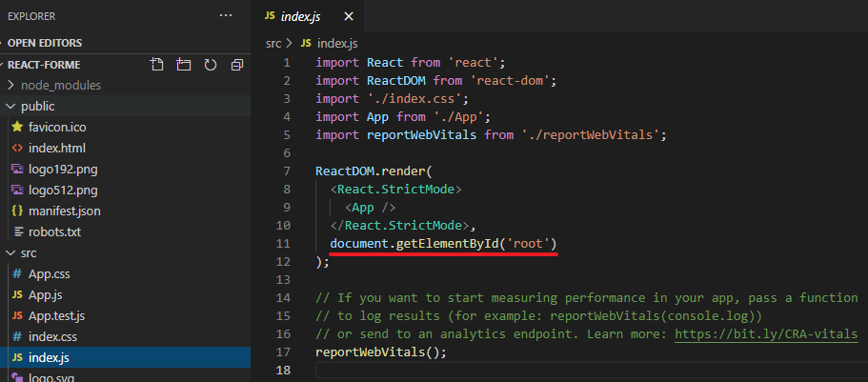
Task: Click the src breadcrumb segment
Action: (x=273, y=43)
